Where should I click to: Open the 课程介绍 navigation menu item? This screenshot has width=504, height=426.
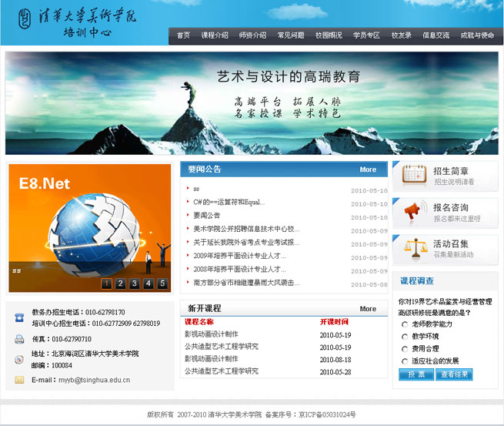click(215, 35)
